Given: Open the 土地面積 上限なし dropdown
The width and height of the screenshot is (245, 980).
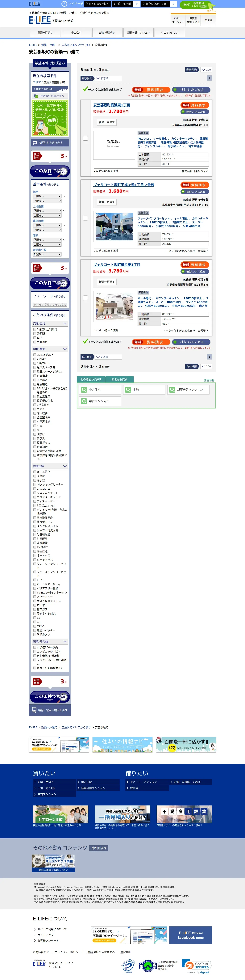Looking at the screenshot, I should click(47, 215).
